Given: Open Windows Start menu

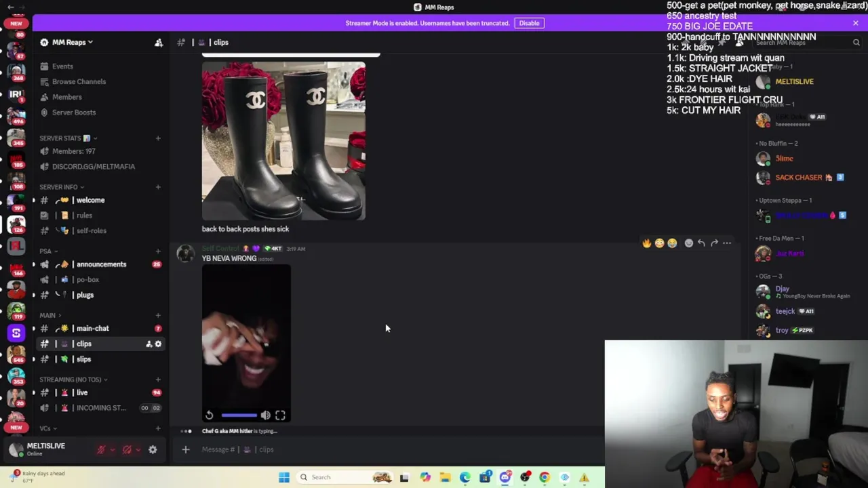Looking at the screenshot, I should coord(284,477).
